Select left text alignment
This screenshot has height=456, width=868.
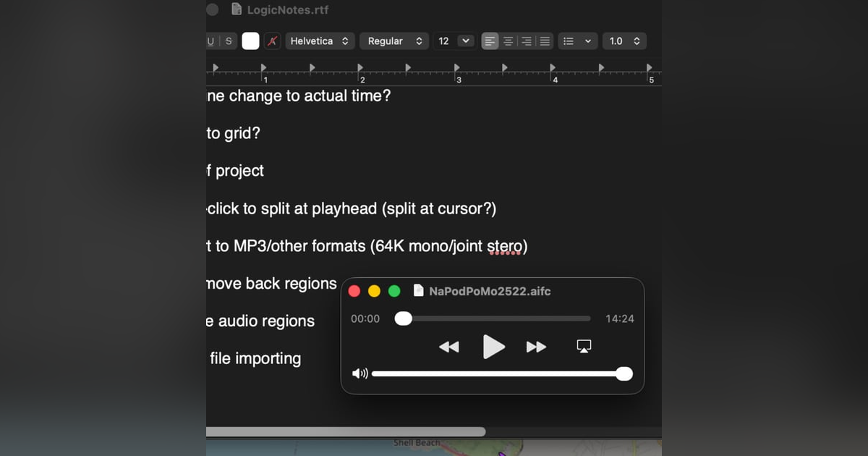click(x=490, y=41)
